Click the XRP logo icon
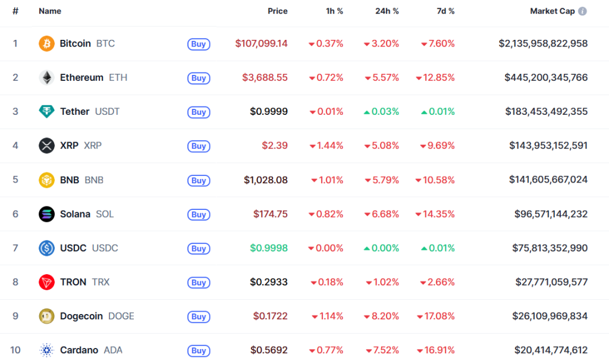Image resolution: width=609 pixels, height=364 pixels. pos(46,146)
